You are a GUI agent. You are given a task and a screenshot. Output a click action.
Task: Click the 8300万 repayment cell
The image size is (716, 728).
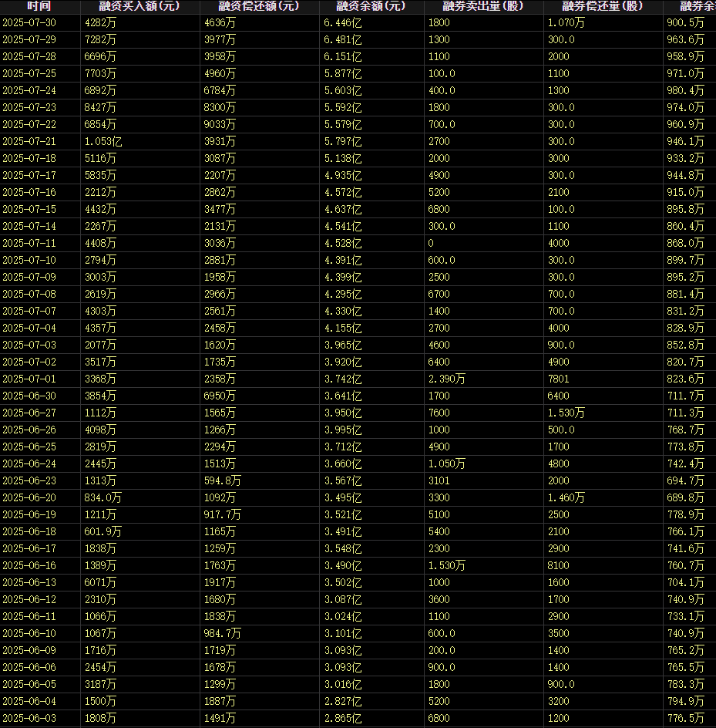(220, 108)
